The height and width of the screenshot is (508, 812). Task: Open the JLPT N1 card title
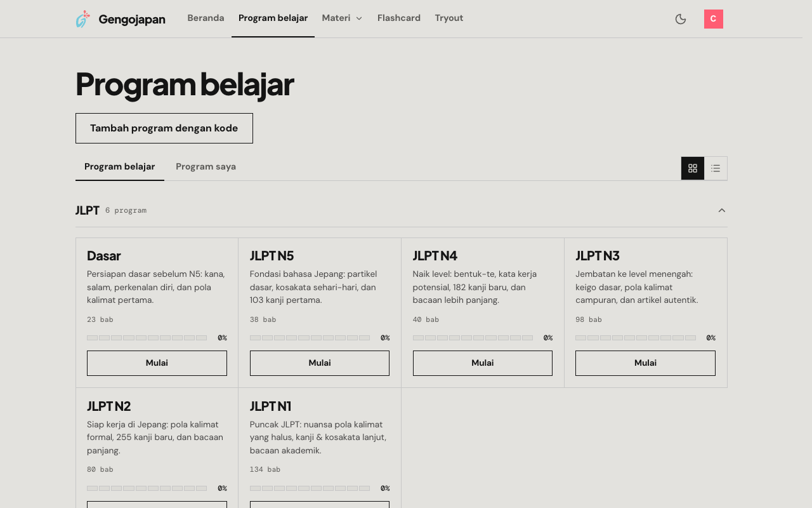(x=271, y=406)
